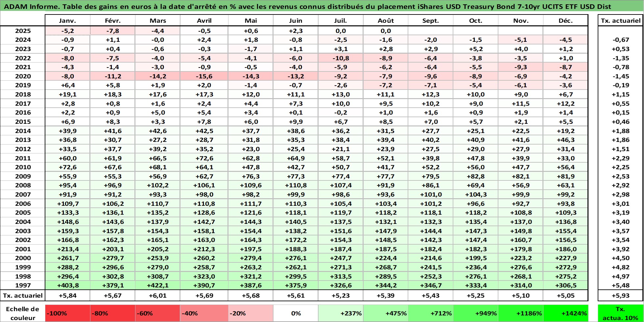
Task: Click the April 1998 cell '+323,0'
Action: pos(204,277)
